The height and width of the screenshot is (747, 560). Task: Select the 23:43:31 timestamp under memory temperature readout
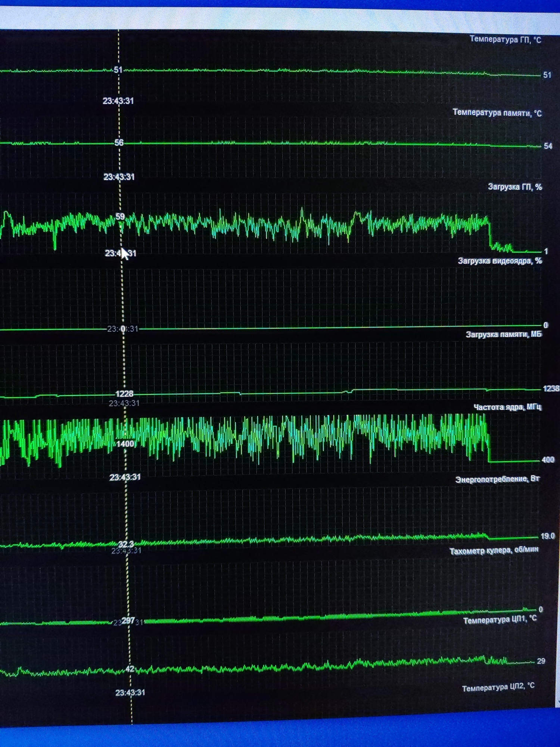click(x=119, y=177)
